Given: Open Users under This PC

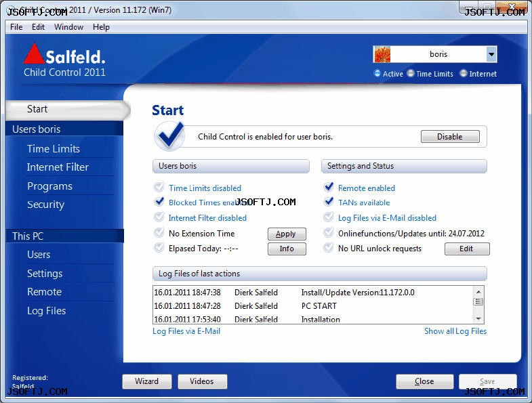Looking at the screenshot, I should 39,255.
